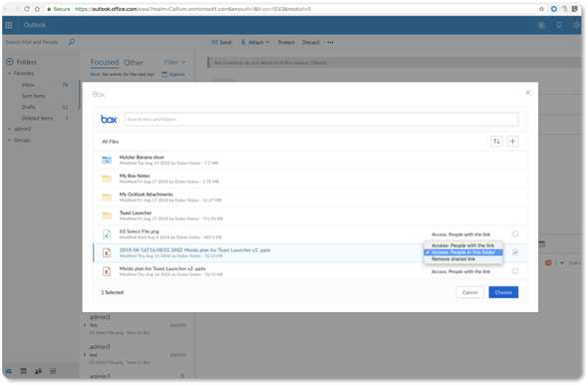Open Mail icon in bottom navigation
Screen dimensions: 588x385
pos(9,371)
